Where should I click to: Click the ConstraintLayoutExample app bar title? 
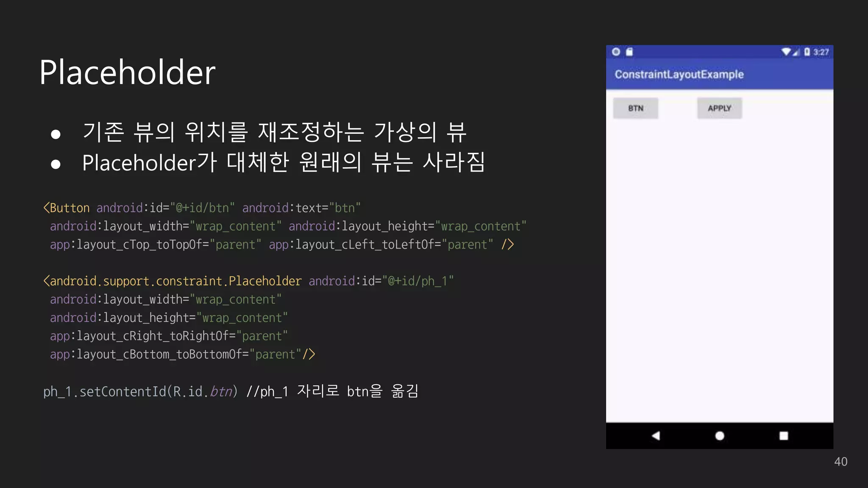pyautogui.click(x=679, y=75)
